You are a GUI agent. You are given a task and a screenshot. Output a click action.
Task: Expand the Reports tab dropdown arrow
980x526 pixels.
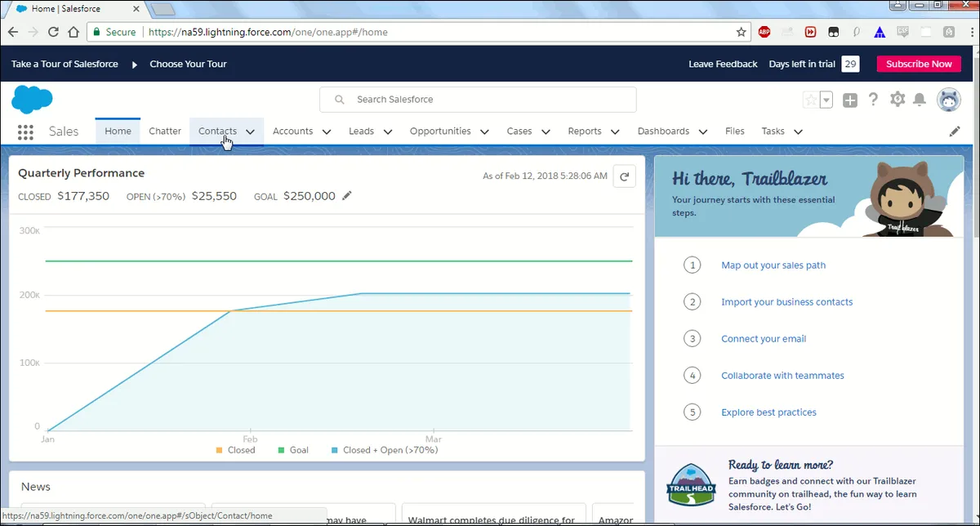pos(615,131)
